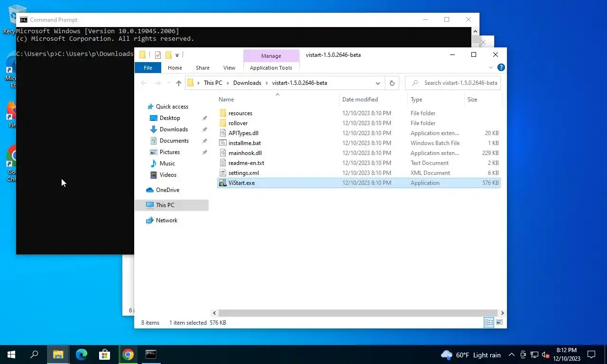
Task: Click the Command Prompt title bar icon
Action: 23,20
